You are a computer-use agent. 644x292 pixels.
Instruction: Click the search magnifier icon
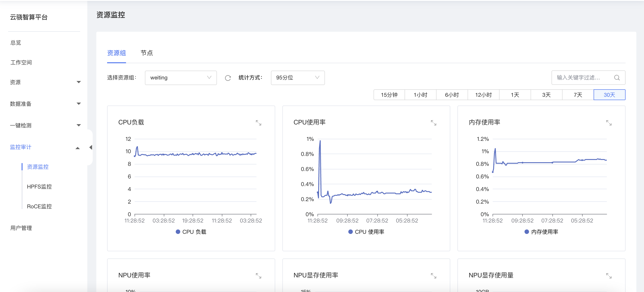pyautogui.click(x=617, y=78)
